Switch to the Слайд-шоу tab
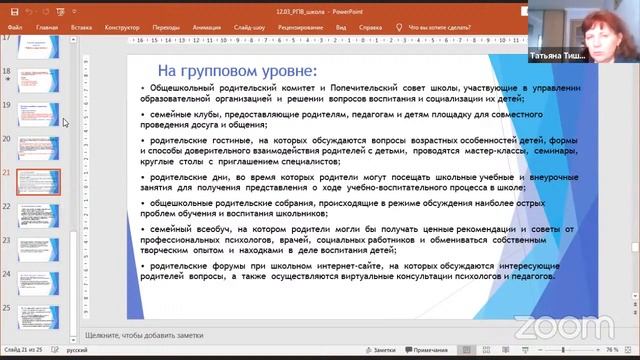 click(x=249, y=27)
